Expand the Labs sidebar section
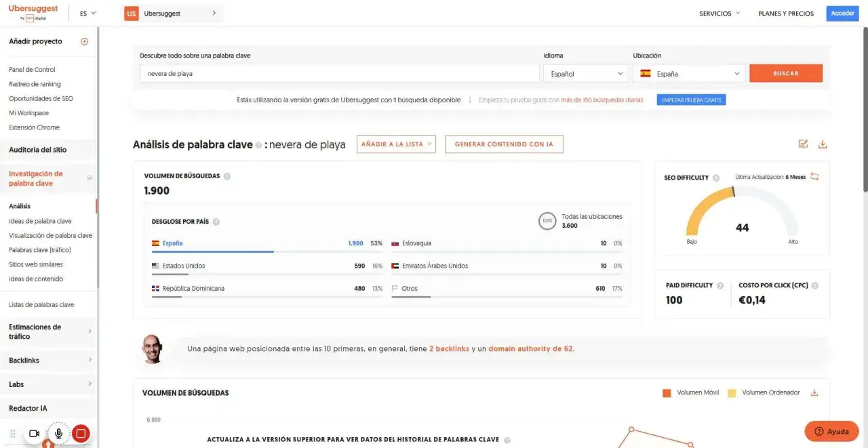The height and width of the screenshot is (448, 868). [90, 384]
